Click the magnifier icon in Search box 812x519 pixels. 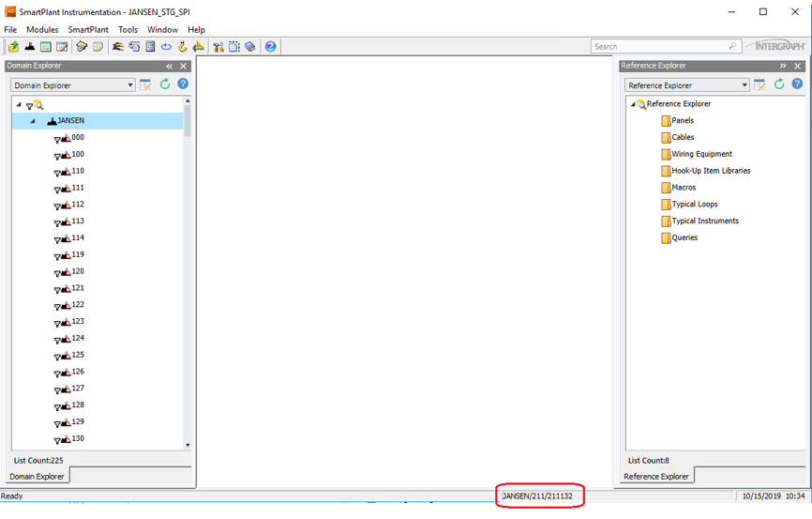[732, 46]
